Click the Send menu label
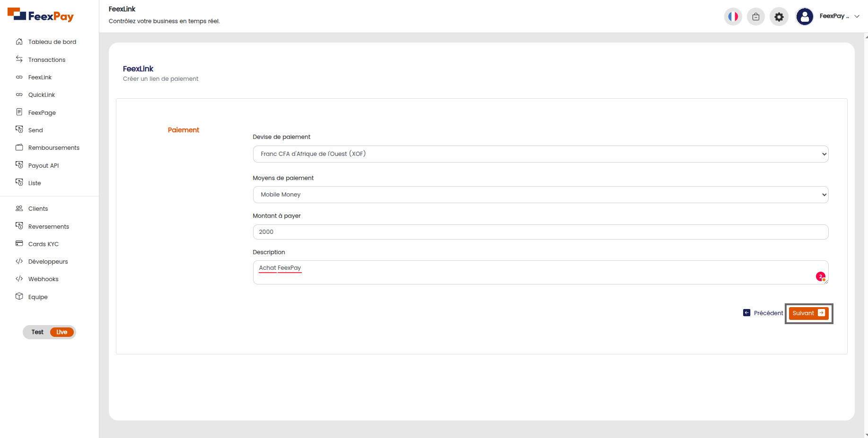This screenshot has height=438, width=868. coord(35,130)
